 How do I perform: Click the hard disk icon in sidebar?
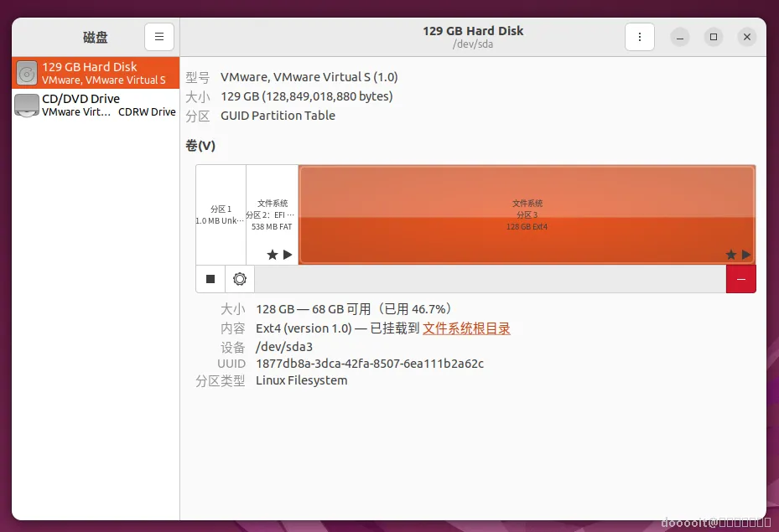click(x=27, y=73)
